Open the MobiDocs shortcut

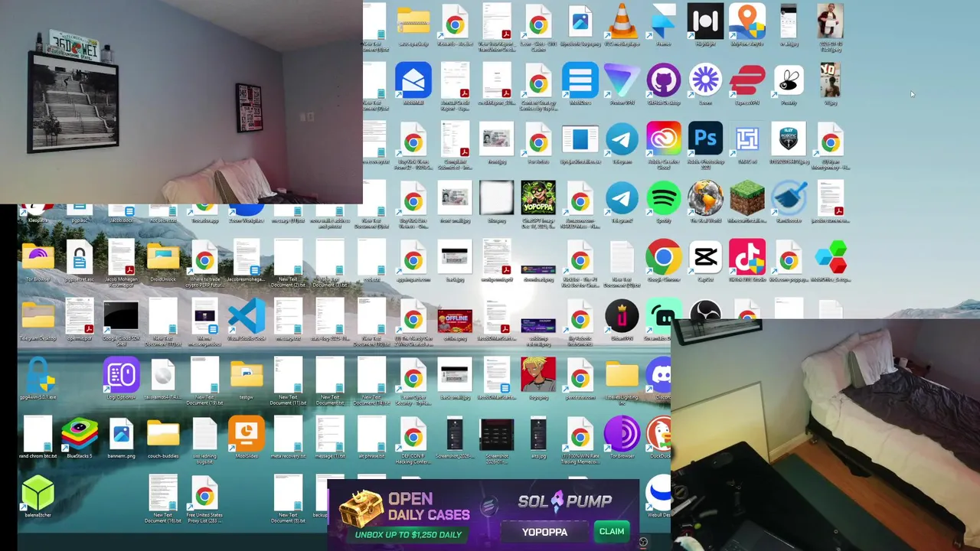[x=580, y=81]
